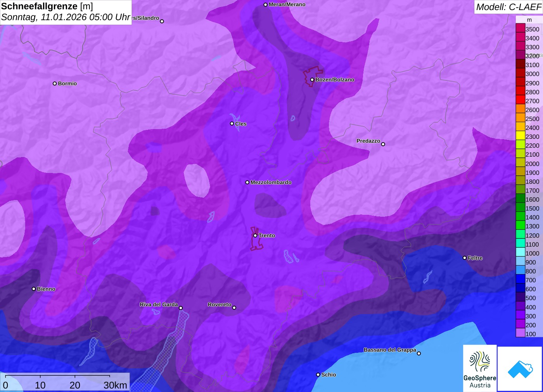Image resolution: width=543 pixels, height=392 pixels.
Task: Click the Bassano del Grappa marker
Action: point(419,353)
